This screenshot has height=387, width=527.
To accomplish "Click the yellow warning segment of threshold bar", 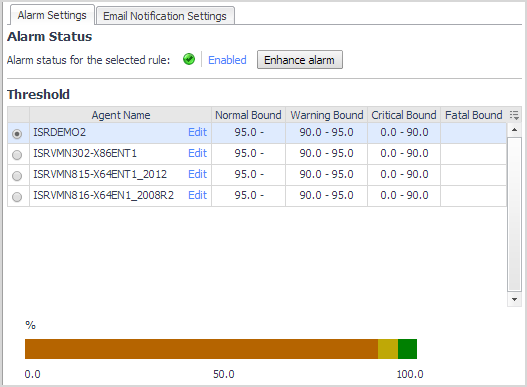I will click(x=388, y=349).
